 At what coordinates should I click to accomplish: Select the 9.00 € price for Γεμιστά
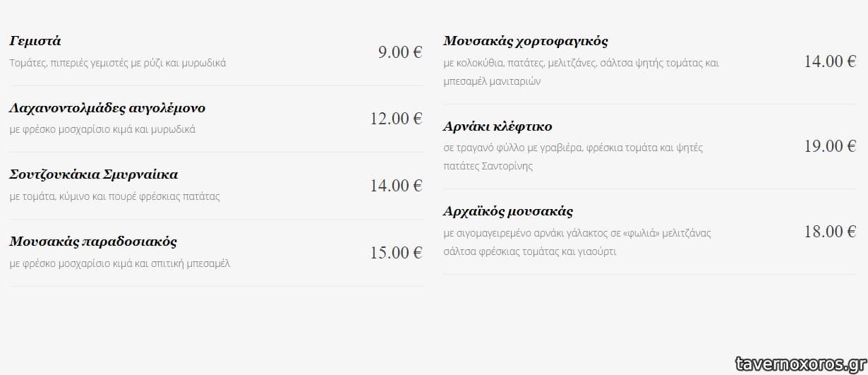point(399,52)
